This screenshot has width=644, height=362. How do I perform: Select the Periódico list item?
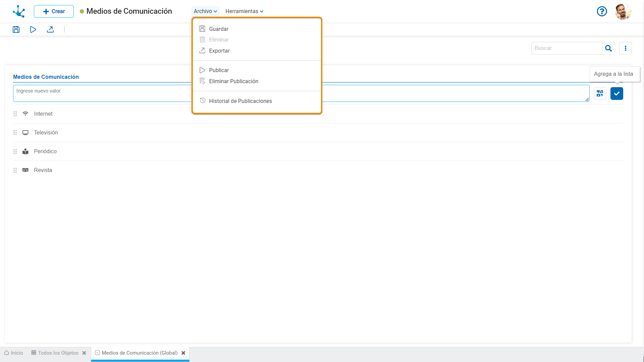318,152
